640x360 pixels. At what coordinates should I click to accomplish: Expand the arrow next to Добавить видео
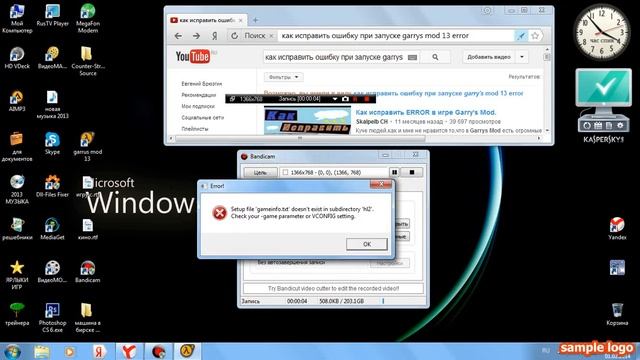pos(522,57)
